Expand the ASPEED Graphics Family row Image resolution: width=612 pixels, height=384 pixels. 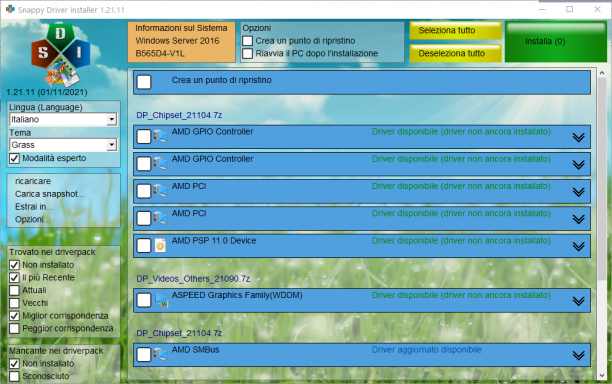578,301
